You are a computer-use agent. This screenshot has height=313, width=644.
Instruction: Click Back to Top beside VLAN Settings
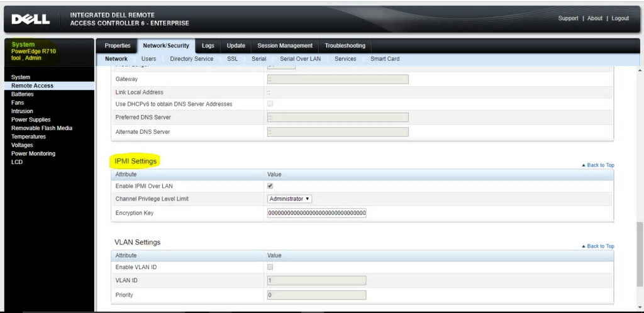click(x=598, y=246)
